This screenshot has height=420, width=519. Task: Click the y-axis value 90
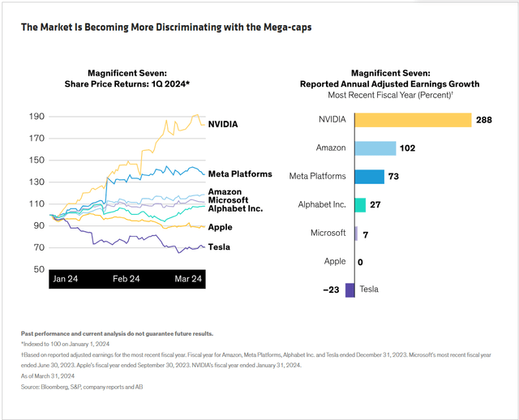38,225
